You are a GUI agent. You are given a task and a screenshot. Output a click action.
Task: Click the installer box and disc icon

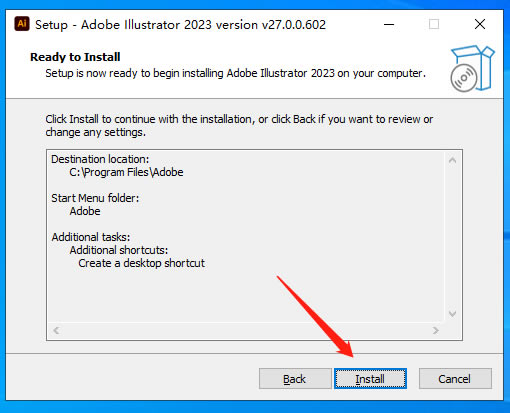(x=472, y=68)
